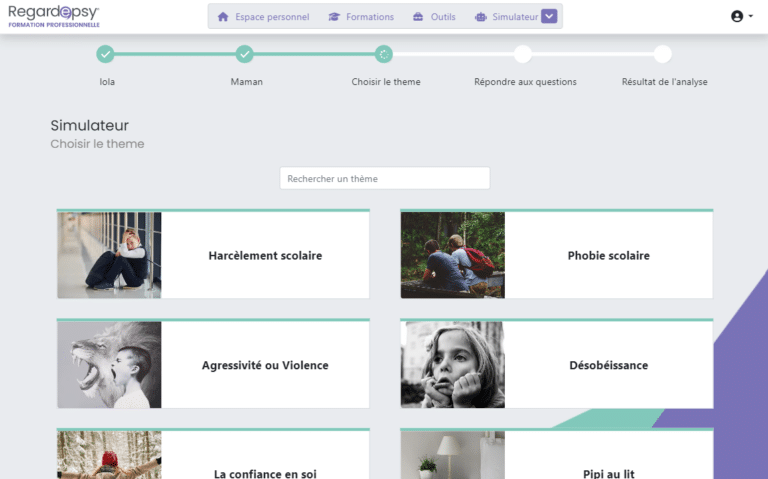Open the Formations menu item
The height and width of the screenshot is (479, 768).
pyautogui.click(x=361, y=17)
